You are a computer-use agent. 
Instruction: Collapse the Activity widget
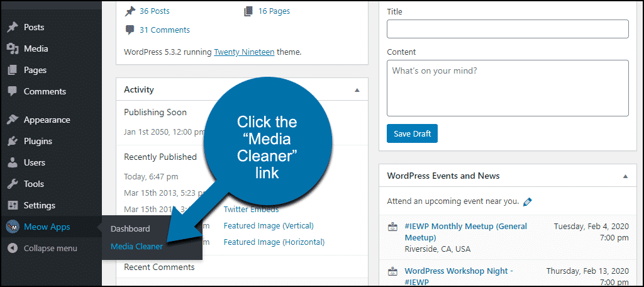coord(357,89)
